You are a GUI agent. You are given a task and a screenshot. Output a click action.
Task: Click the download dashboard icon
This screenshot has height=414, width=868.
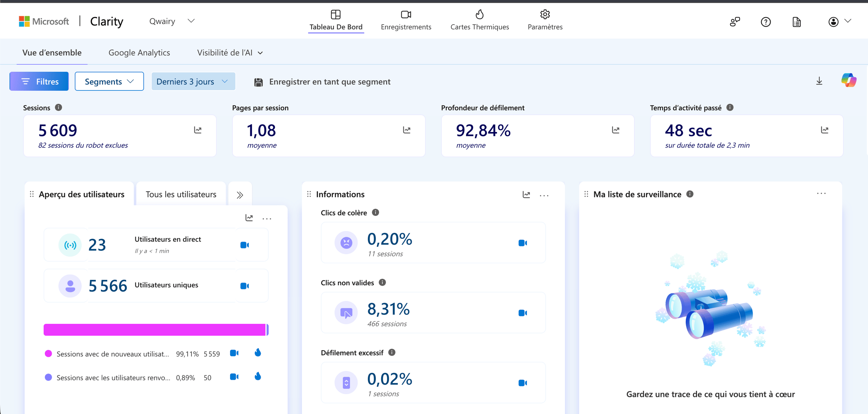pos(819,81)
